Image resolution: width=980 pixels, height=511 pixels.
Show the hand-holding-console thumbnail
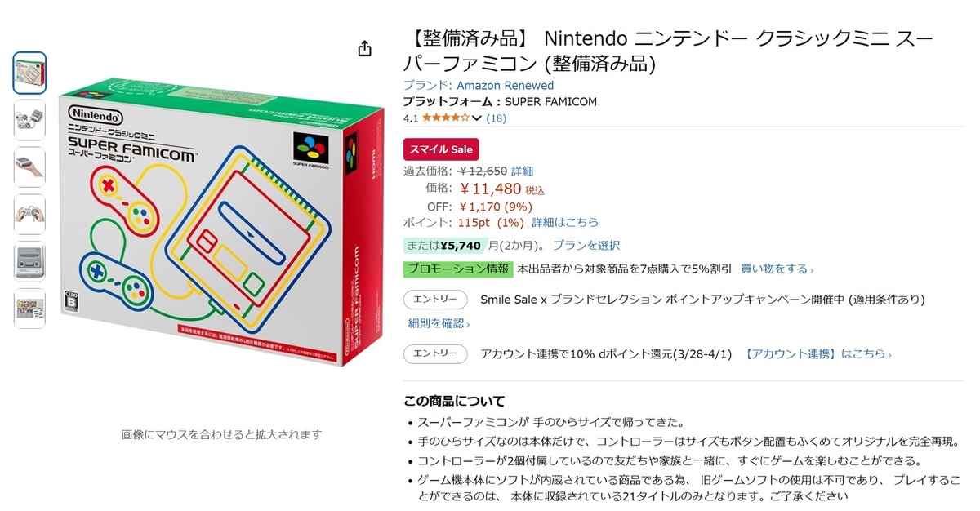30,167
